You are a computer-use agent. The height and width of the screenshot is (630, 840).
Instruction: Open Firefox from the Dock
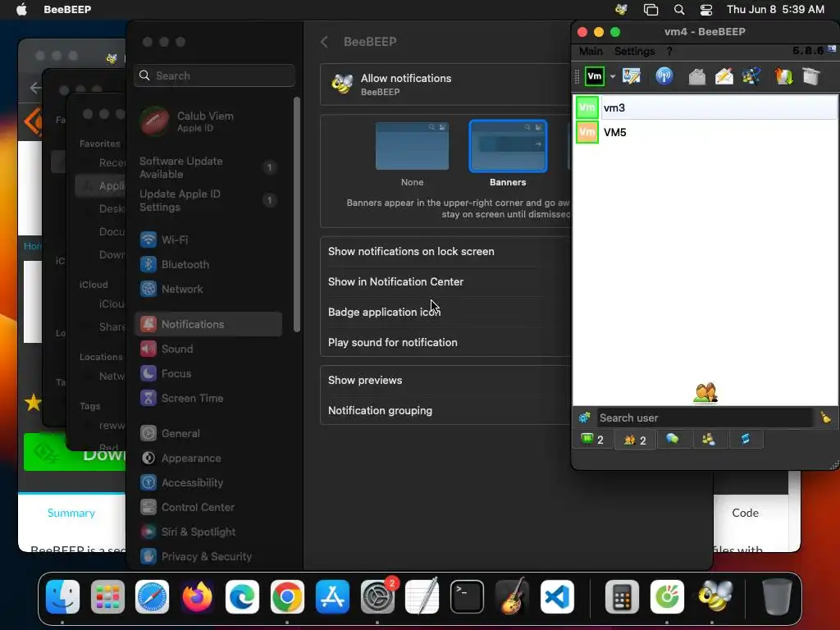click(x=197, y=597)
